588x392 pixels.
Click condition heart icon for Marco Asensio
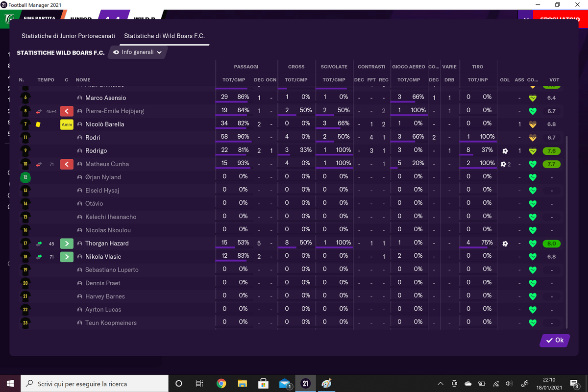(533, 98)
